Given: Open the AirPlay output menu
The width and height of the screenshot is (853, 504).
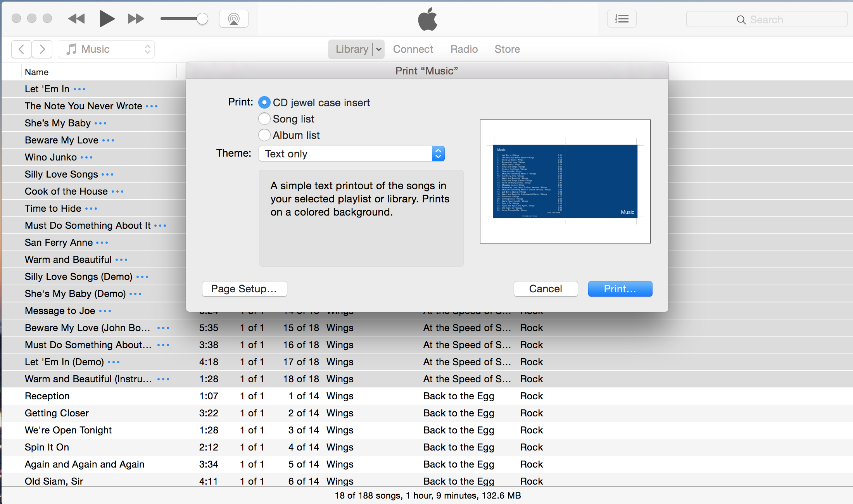Looking at the screenshot, I should [234, 19].
